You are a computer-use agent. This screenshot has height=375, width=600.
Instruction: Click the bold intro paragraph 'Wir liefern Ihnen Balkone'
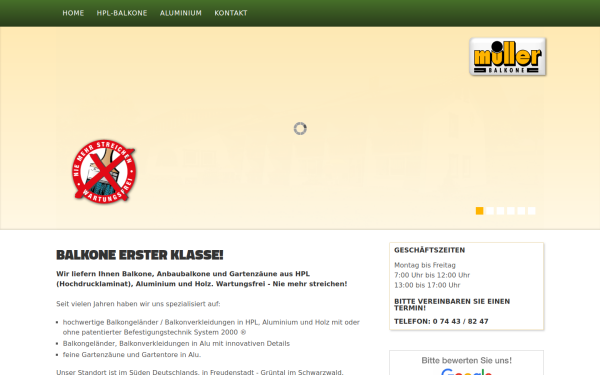point(202,279)
